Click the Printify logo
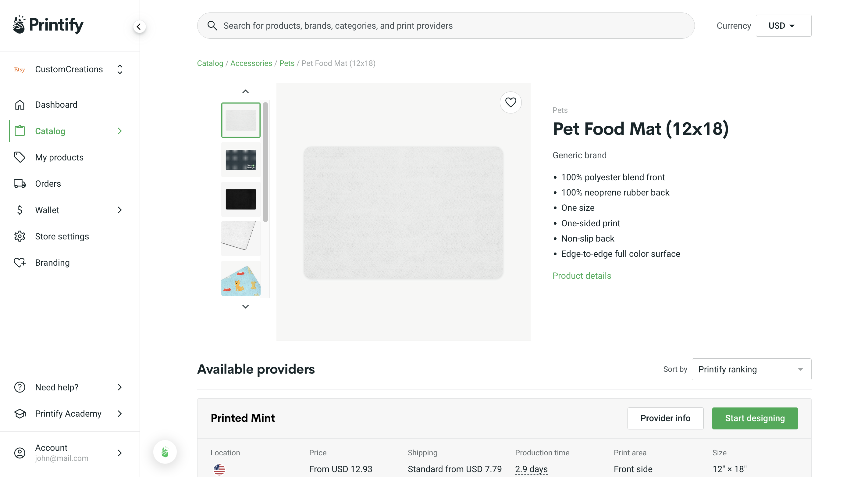868x477 pixels. [48, 25]
